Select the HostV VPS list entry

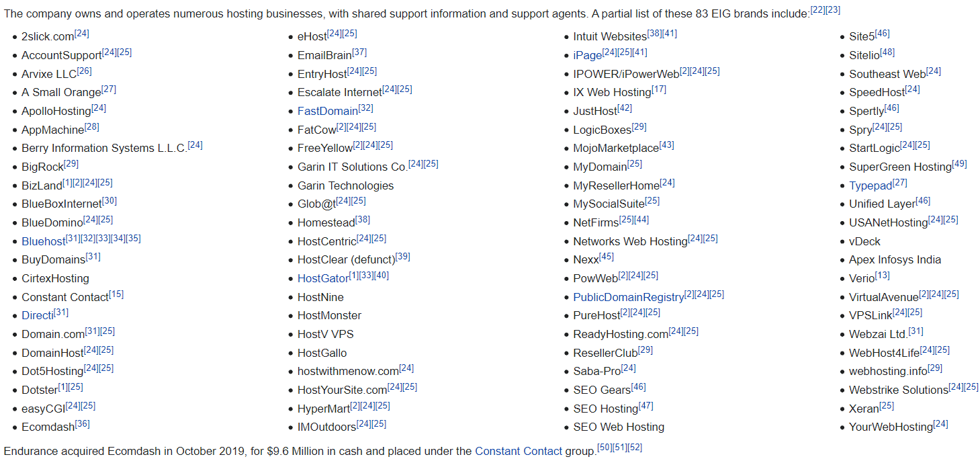(x=326, y=335)
